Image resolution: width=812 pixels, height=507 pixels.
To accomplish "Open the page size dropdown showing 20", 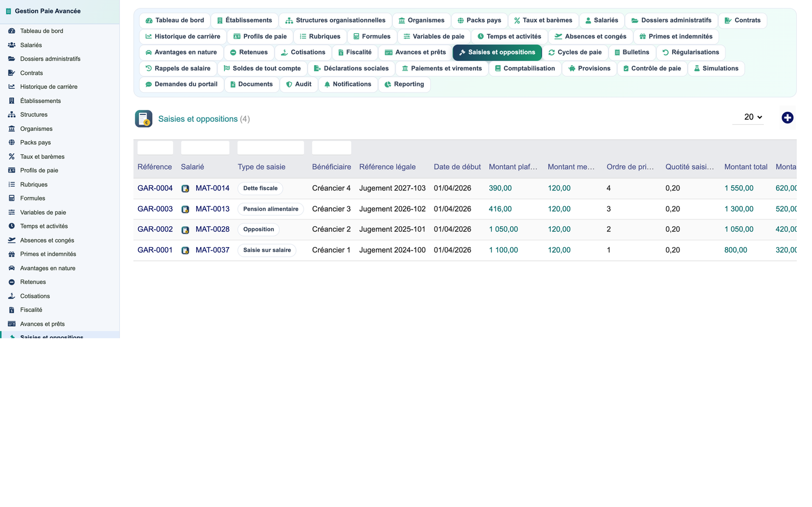I will [748, 117].
